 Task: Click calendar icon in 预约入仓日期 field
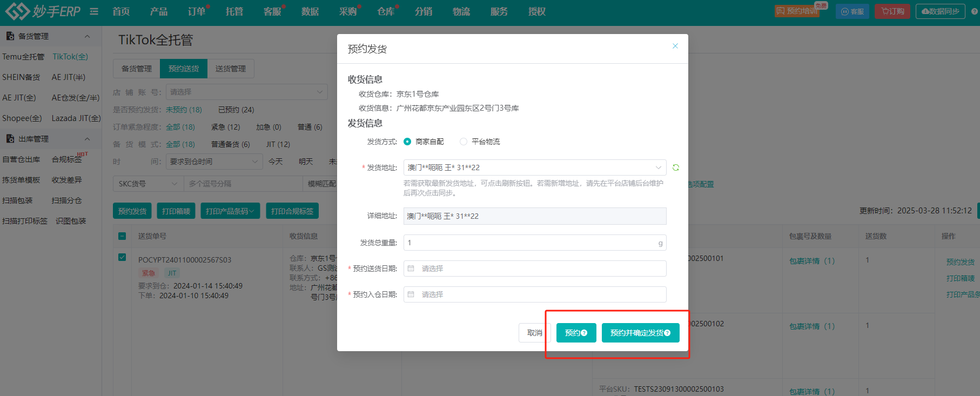tap(411, 294)
